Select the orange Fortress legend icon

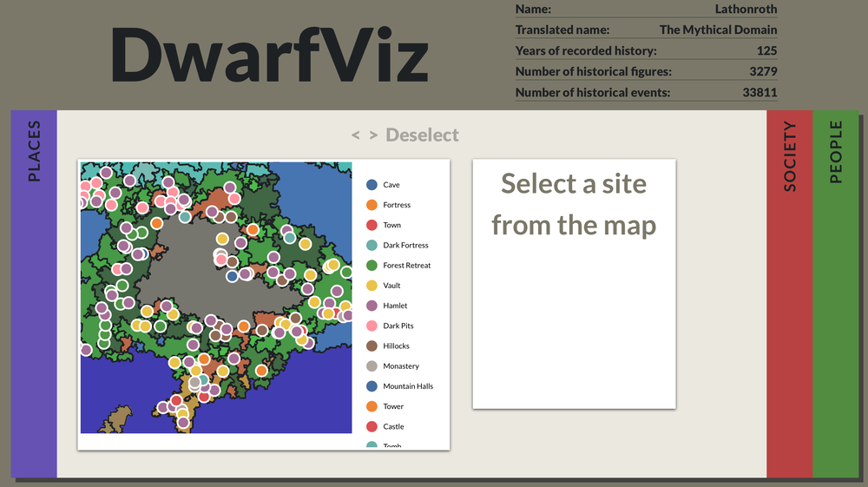[372, 205]
